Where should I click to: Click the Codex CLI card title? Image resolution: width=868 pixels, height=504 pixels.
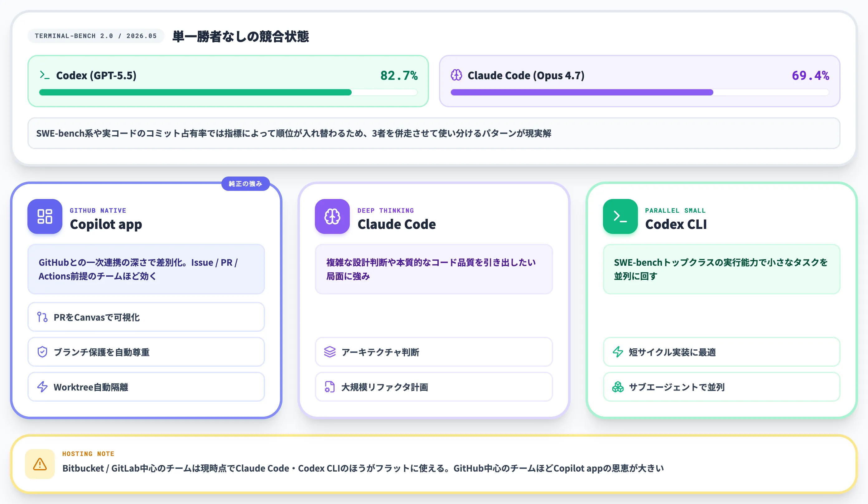coord(676,224)
